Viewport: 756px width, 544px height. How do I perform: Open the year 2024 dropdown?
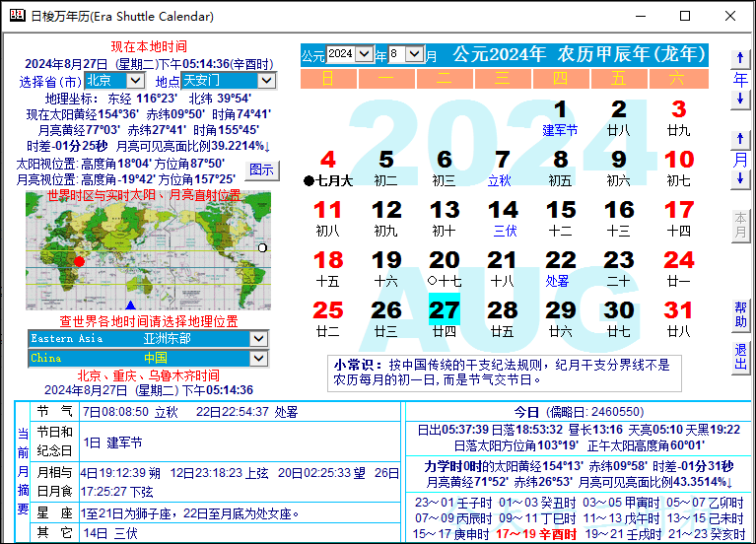(365, 53)
